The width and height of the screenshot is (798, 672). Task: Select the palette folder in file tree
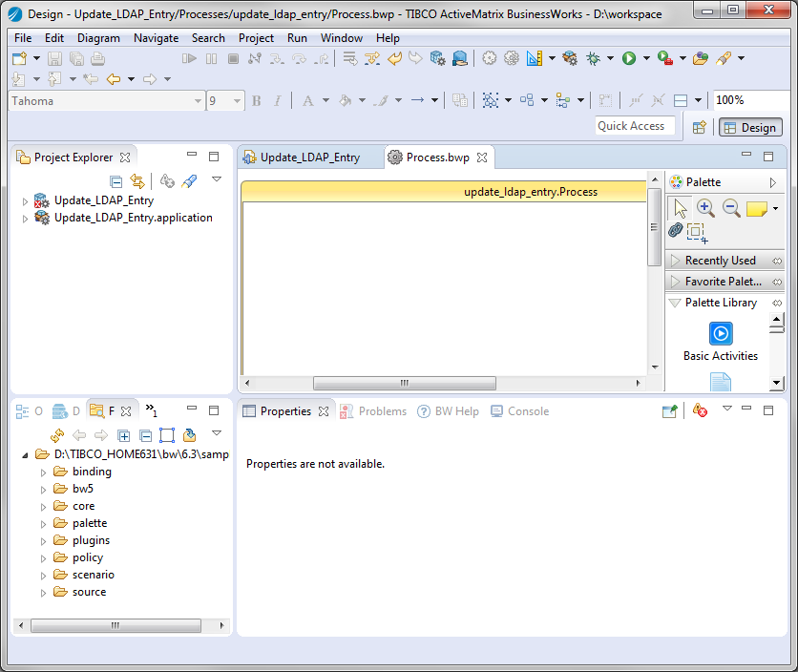pyautogui.click(x=90, y=523)
